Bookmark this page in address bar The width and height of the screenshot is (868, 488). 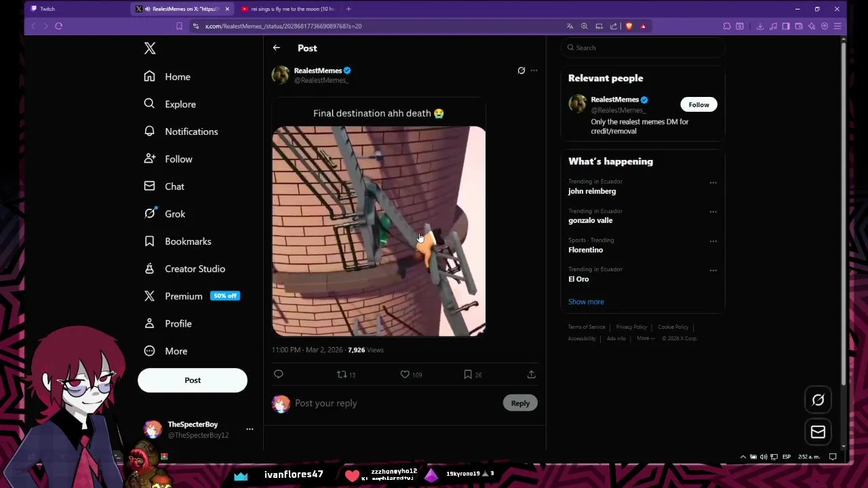pyautogui.click(x=179, y=26)
